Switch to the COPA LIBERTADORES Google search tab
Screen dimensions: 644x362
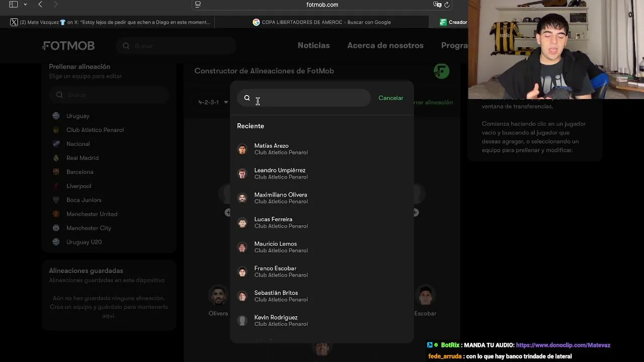(x=322, y=22)
